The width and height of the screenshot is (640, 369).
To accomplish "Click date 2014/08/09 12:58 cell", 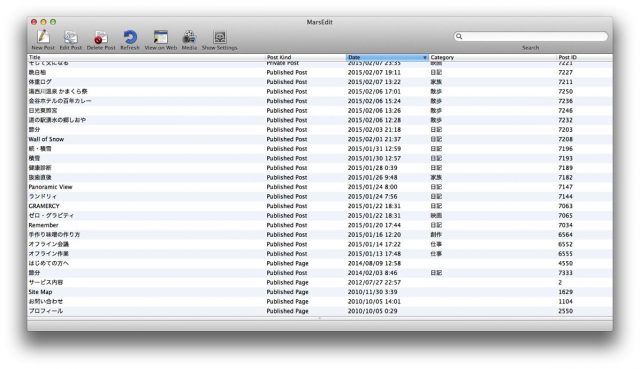I will click(374, 263).
